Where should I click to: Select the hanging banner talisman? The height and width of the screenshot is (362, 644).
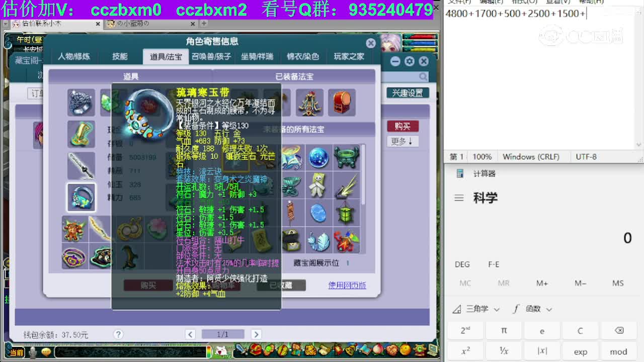(291, 213)
